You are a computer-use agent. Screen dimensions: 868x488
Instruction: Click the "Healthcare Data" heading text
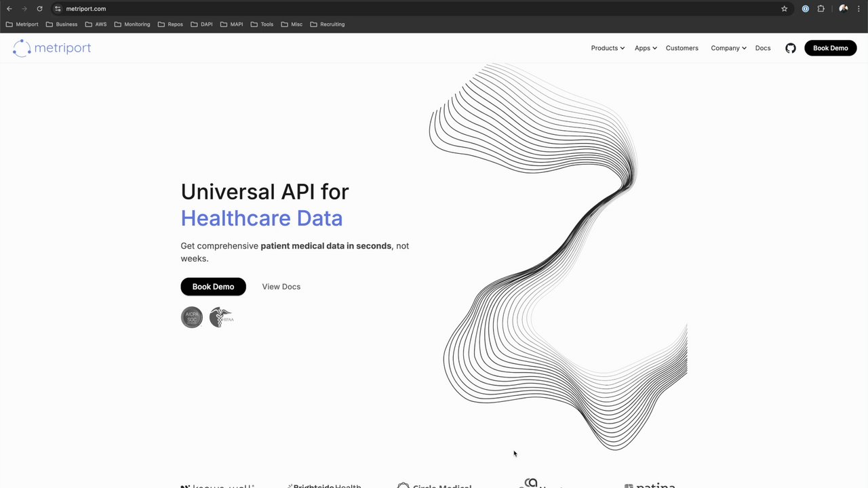262,218
